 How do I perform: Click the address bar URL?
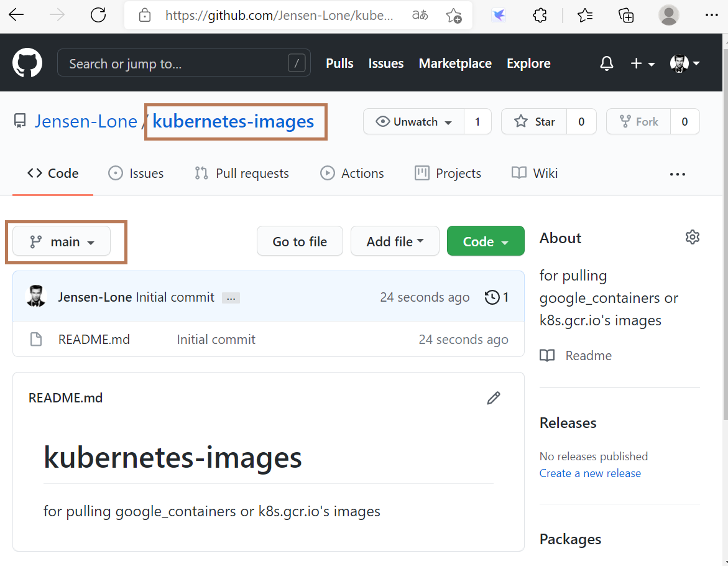(x=279, y=16)
